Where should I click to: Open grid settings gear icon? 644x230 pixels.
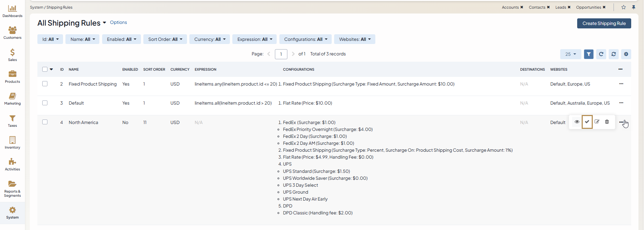click(x=626, y=54)
